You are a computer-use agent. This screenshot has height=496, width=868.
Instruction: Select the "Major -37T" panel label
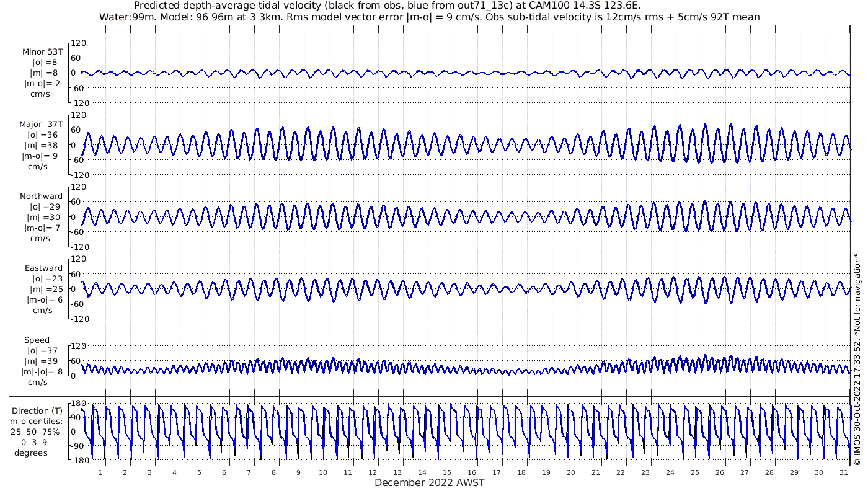[41, 125]
